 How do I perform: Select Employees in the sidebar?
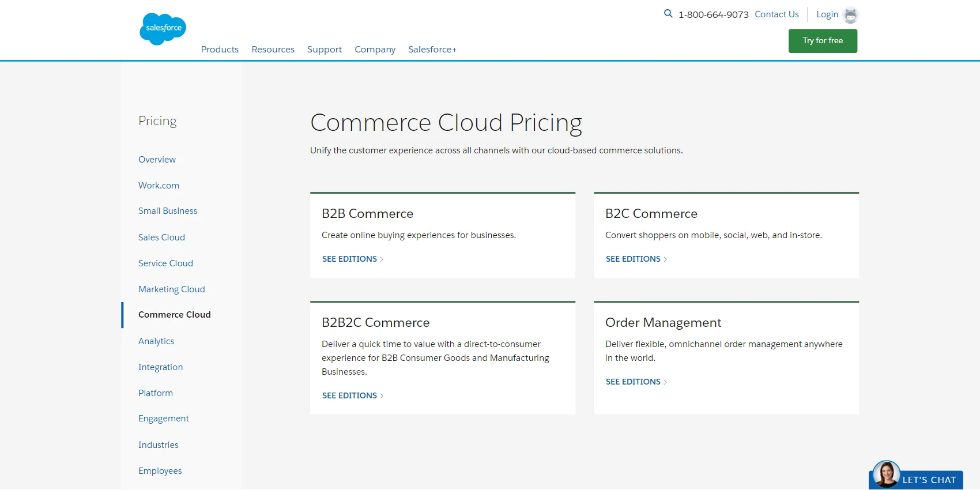tap(160, 471)
